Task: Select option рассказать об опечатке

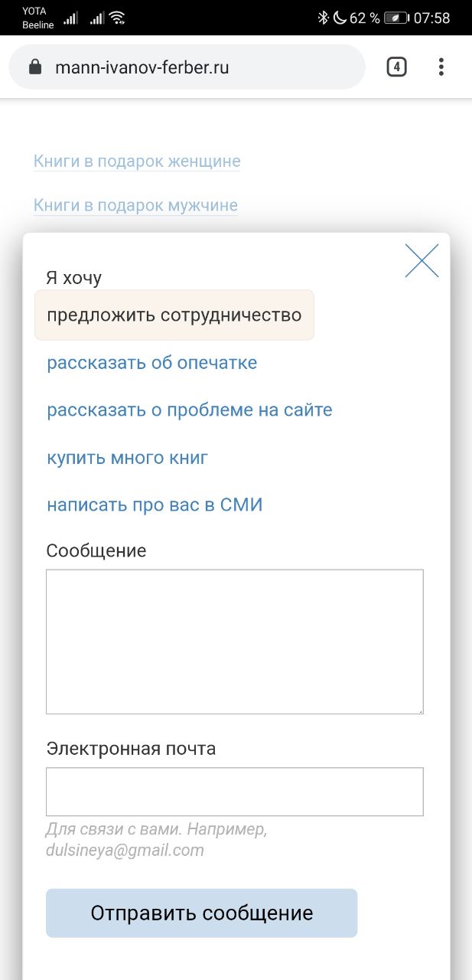Action: [152, 362]
